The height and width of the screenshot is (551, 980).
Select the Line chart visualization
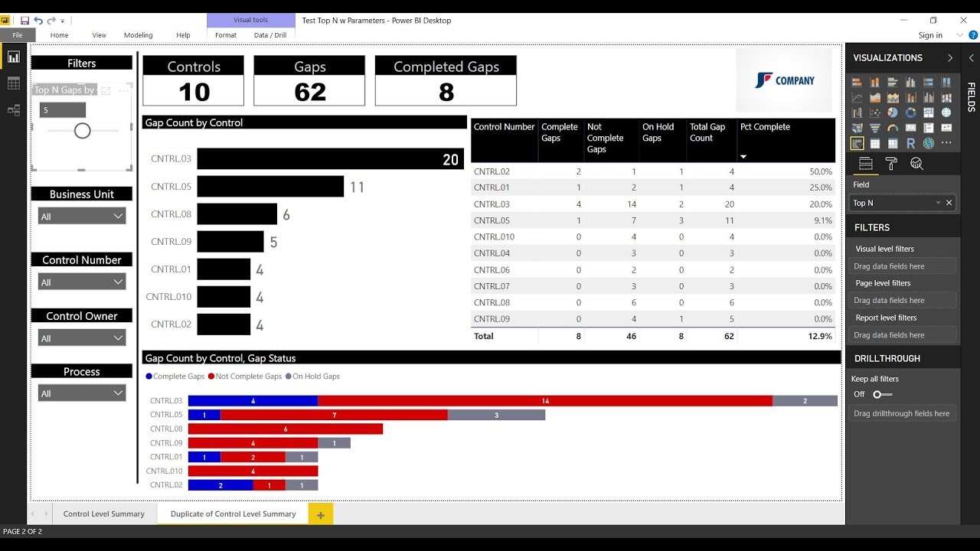pos(857,97)
